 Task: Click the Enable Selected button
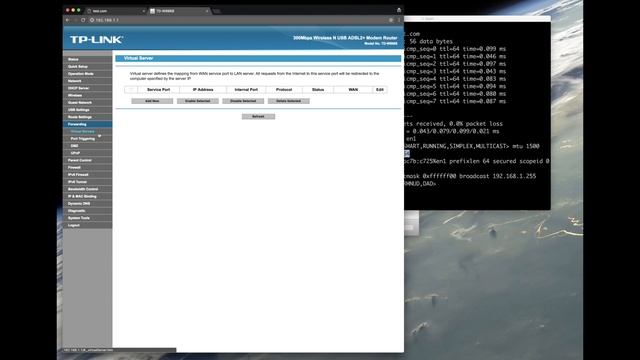[x=198, y=101]
